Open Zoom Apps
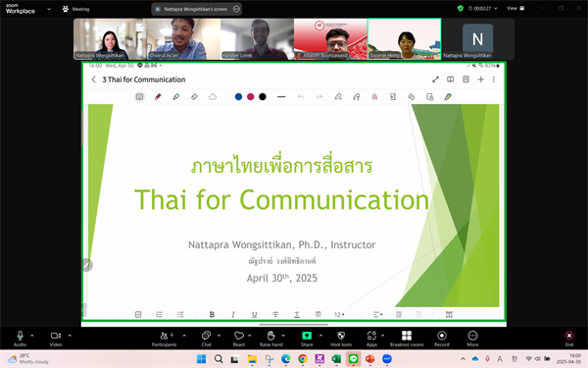The height and width of the screenshot is (368, 588). pyautogui.click(x=371, y=339)
